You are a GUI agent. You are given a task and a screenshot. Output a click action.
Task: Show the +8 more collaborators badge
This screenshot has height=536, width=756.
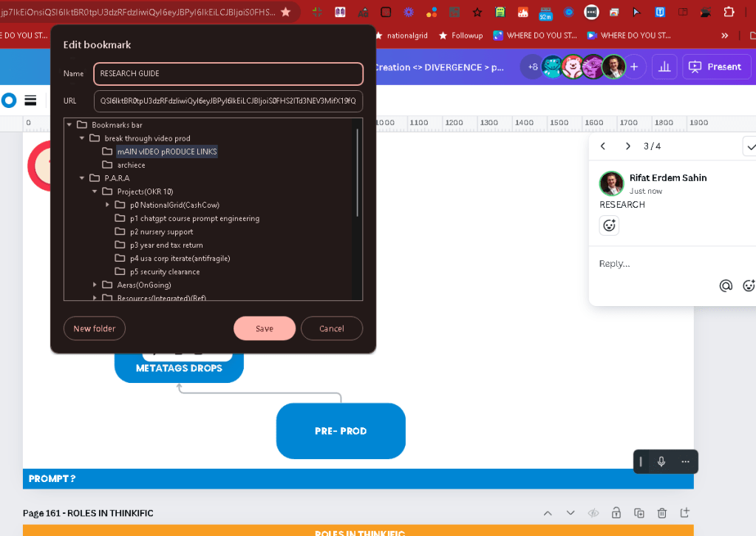click(532, 67)
